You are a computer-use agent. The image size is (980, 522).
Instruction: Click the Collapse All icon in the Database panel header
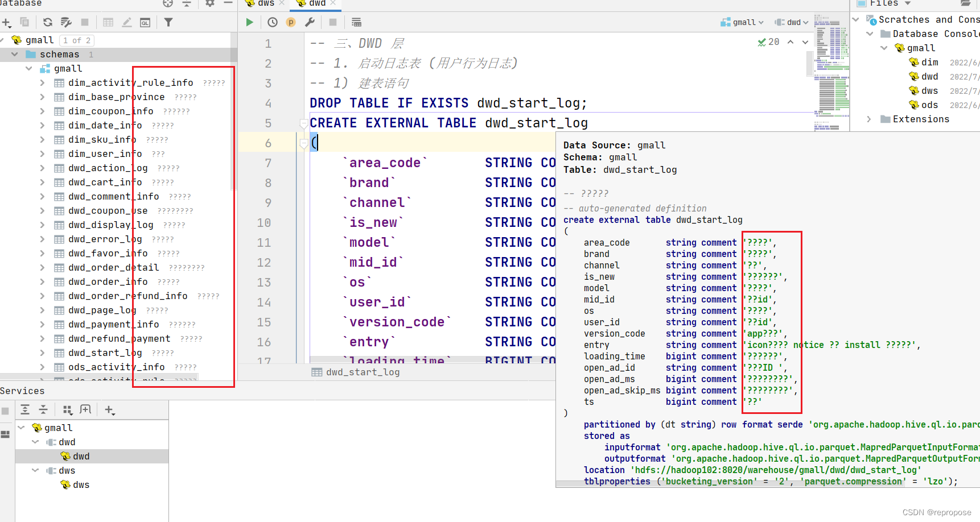click(187, 3)
